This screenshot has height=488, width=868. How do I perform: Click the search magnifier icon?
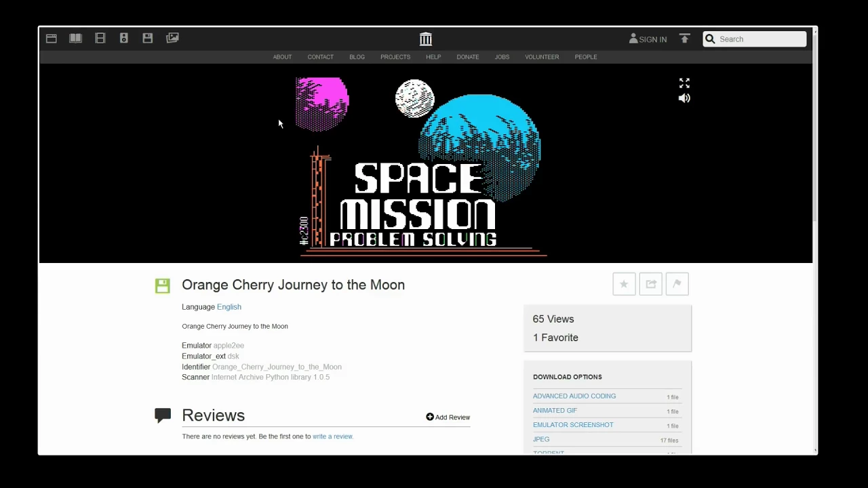click(x=710, y=39)
